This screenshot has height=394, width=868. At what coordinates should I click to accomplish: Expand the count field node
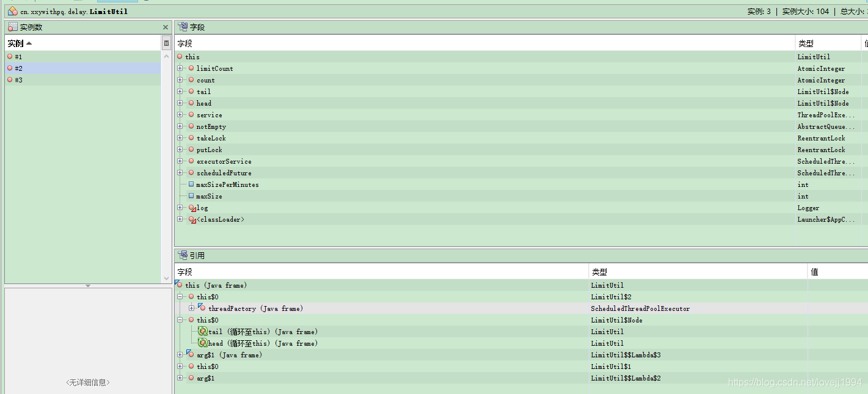click(180, 80)
